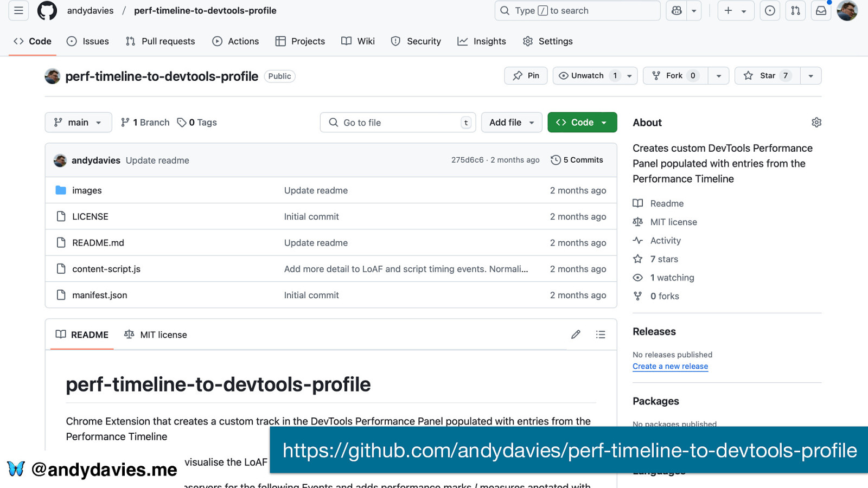
Task: Click Create a new release link
Action: point(670,366)
